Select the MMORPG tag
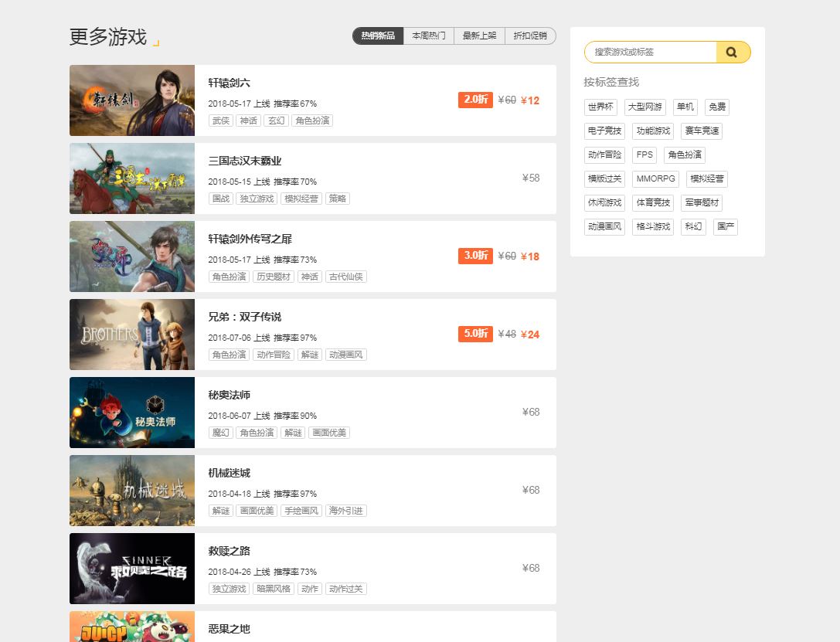The width and height of the screenshot is (840, 642). click(656, 178)
